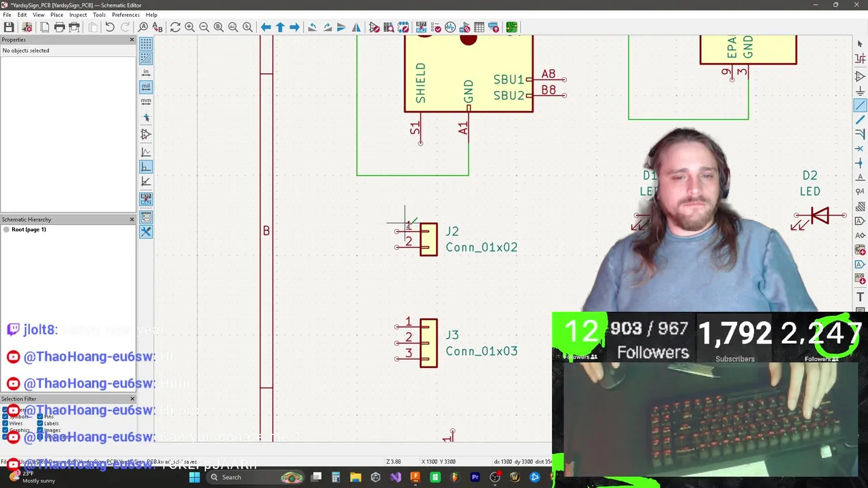
Task: Click the Zoom Out magnifier
Action: click(x=204, y=27)
